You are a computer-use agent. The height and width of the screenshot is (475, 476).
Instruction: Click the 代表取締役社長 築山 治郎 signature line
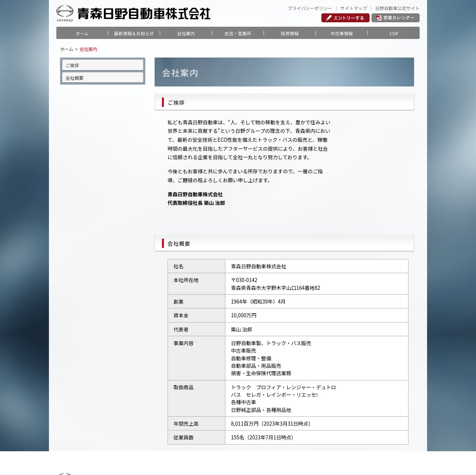(196, 203)
